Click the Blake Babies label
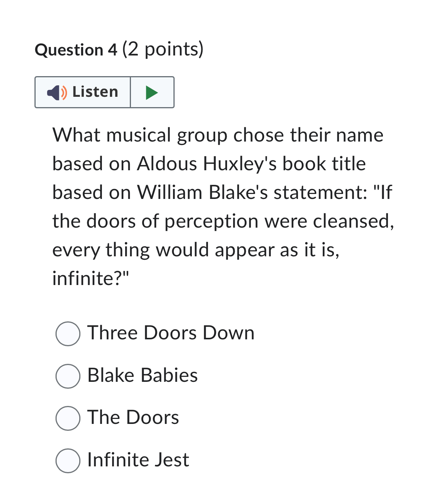Viewport: 448px width, 479px height. pos(142,376)
